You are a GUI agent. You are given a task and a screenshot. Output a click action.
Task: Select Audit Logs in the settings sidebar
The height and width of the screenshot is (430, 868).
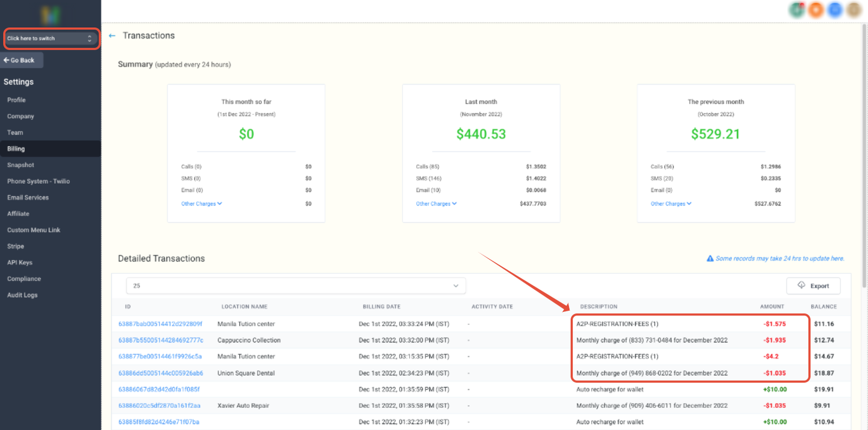[22, 295]
